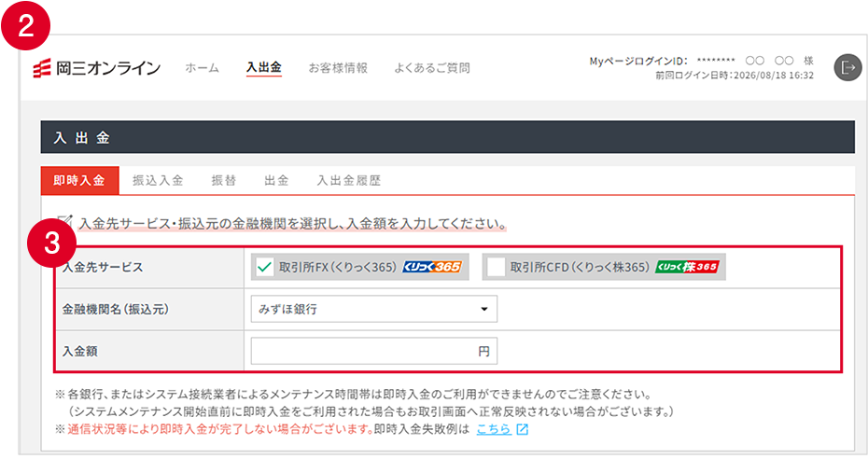Check 取引所CFD（くりっく株365） checkbox
The image size is (868, 459).
point(496,267)
